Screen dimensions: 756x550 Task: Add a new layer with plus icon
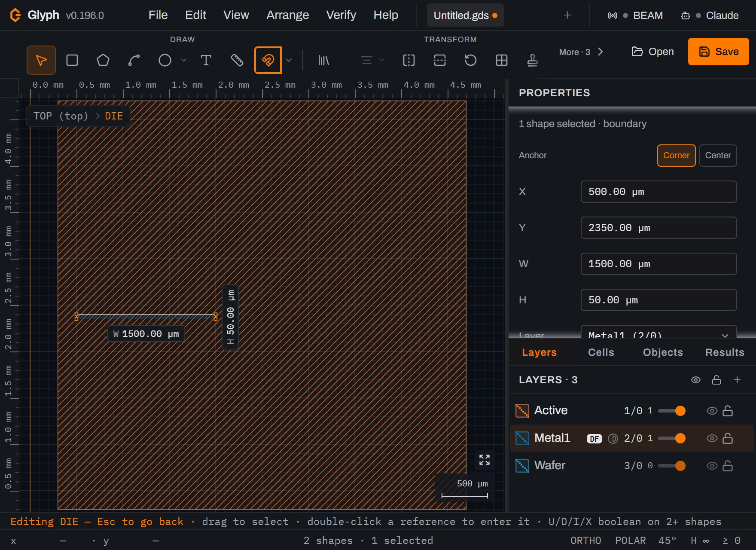coord(737,380)
